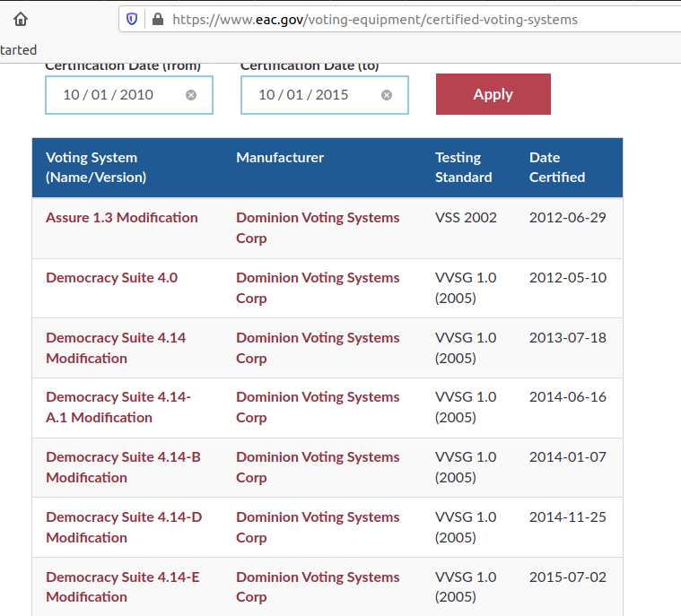Open the Assure 1.3 Modification link
Viewport: 681px width, 616px height.
click(122, 218)
